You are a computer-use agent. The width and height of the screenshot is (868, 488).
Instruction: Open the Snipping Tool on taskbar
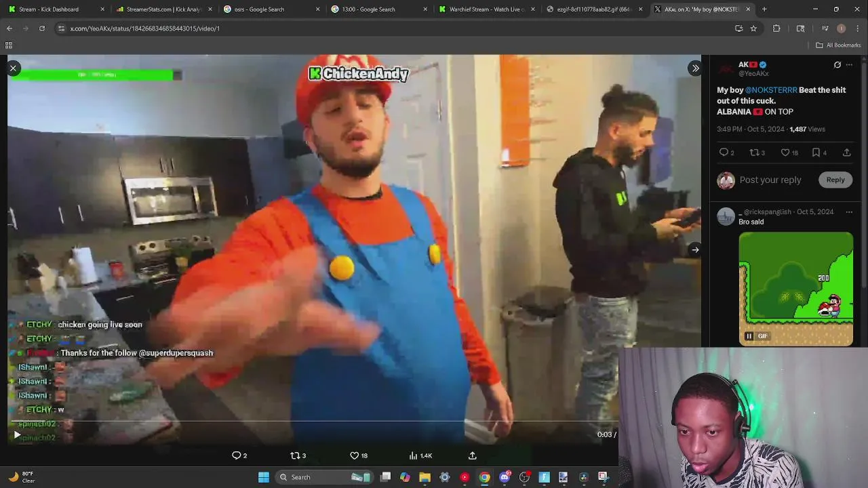603,477
